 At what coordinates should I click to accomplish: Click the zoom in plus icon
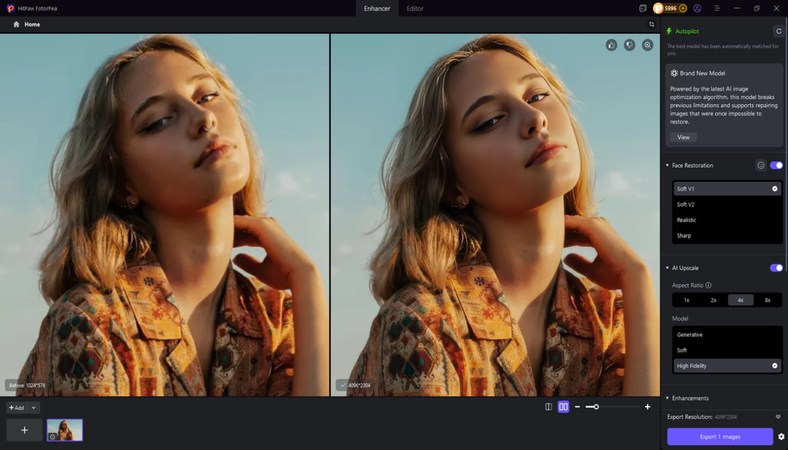(x=647, y=407)
